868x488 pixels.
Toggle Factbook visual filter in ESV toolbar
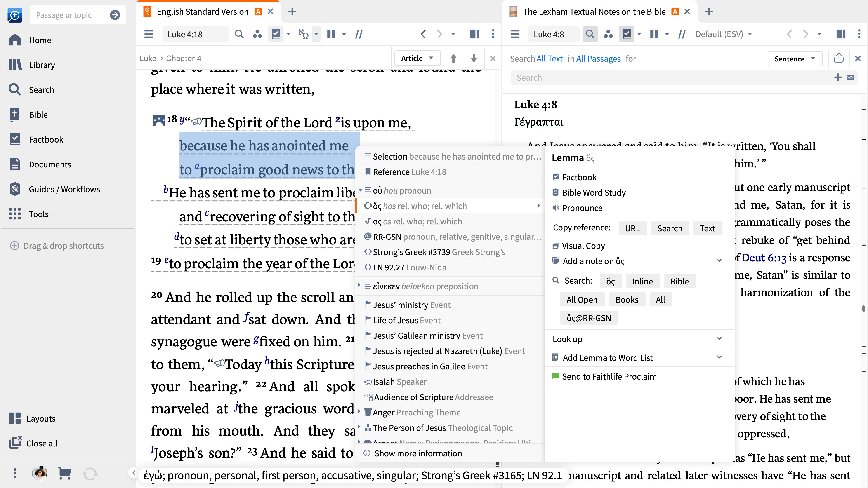point(276,34)
